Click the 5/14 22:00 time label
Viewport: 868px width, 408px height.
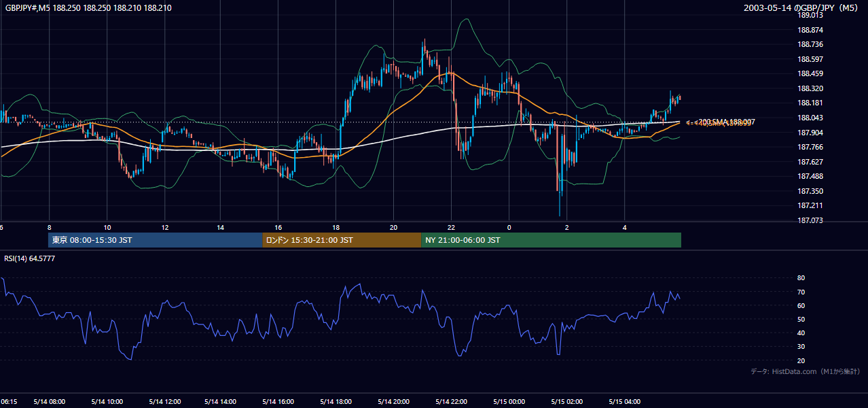coord(452,402)
